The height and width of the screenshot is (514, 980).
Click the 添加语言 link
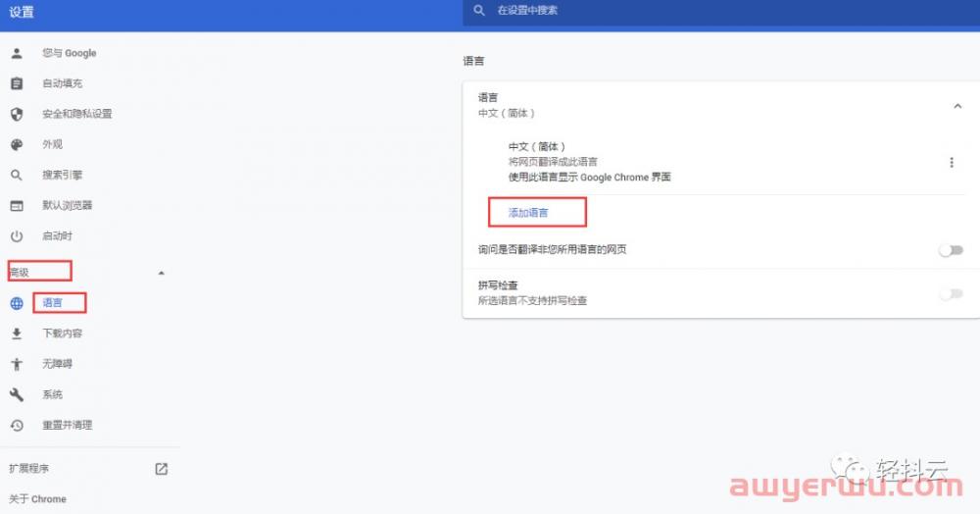point(528,213)
